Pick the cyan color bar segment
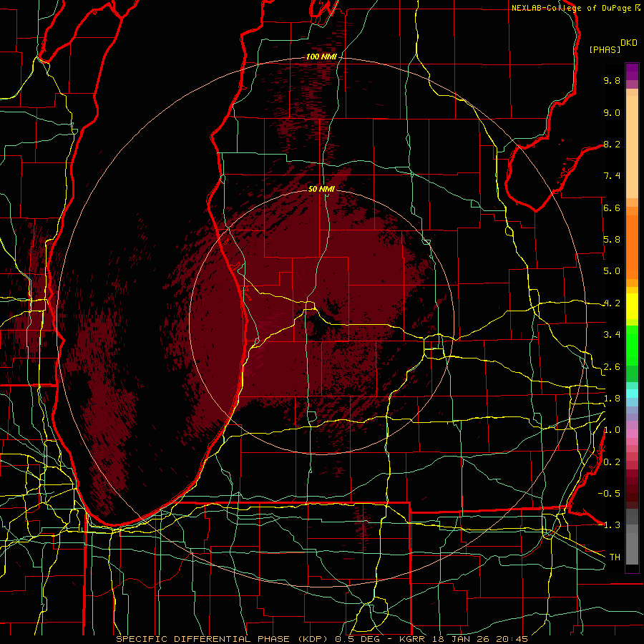Image resolution: width=644 pixels, height=644 pixels. click(x=632, y=393)
